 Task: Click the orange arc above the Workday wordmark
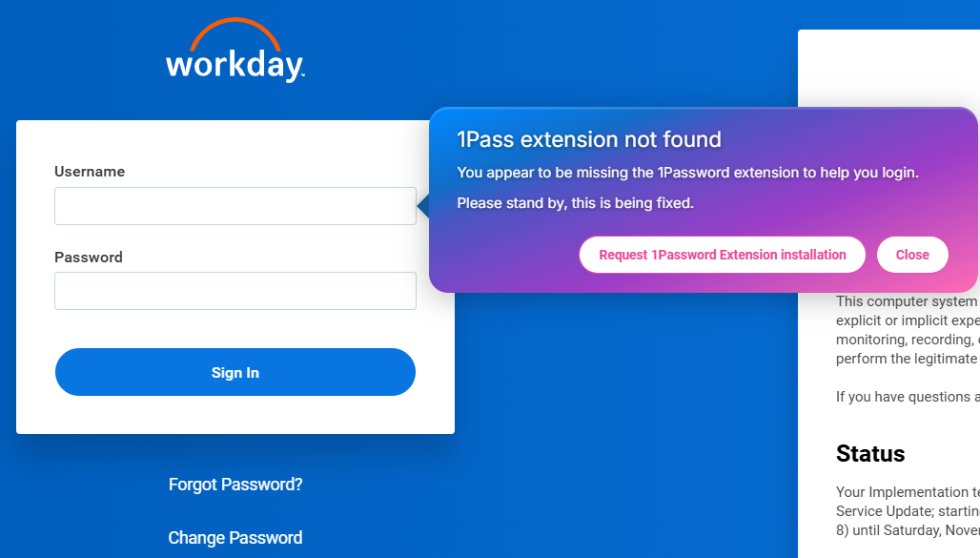click(x=235, y=29)
